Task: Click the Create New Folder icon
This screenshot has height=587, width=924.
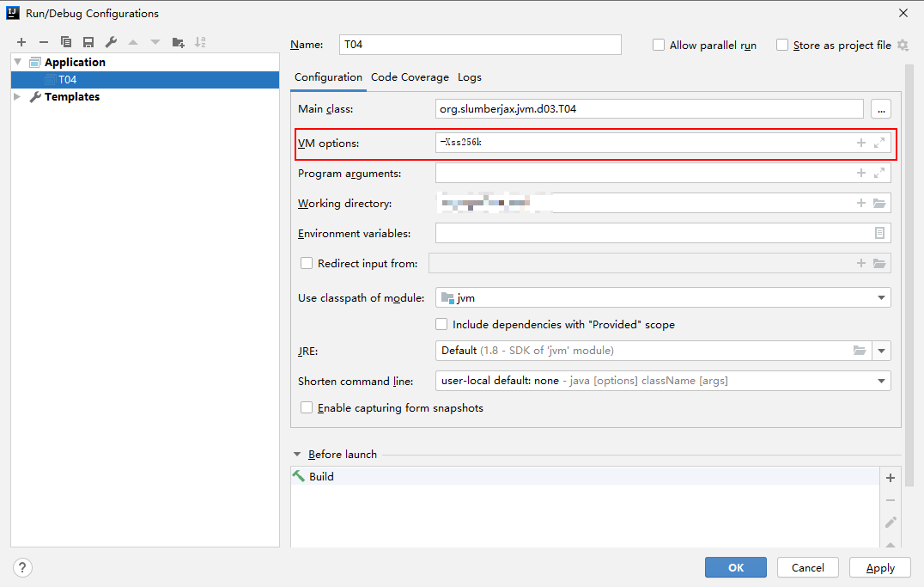Action: pos(178,42)
